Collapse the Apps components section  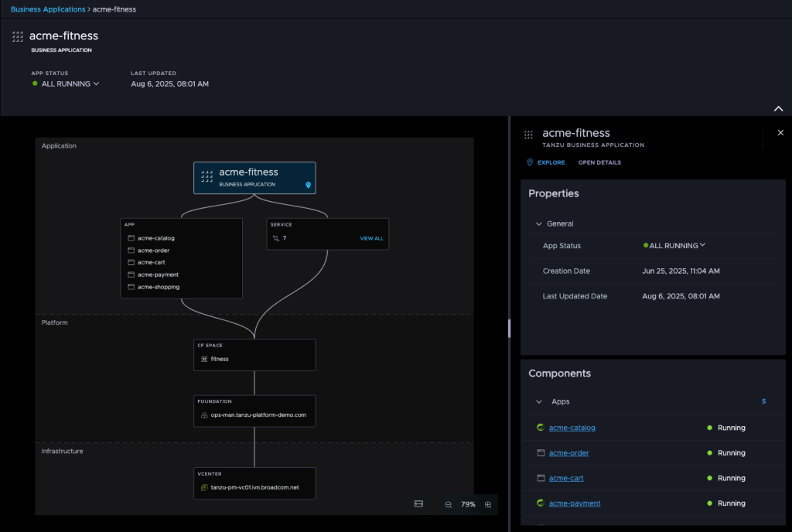(x=538, y=402)
